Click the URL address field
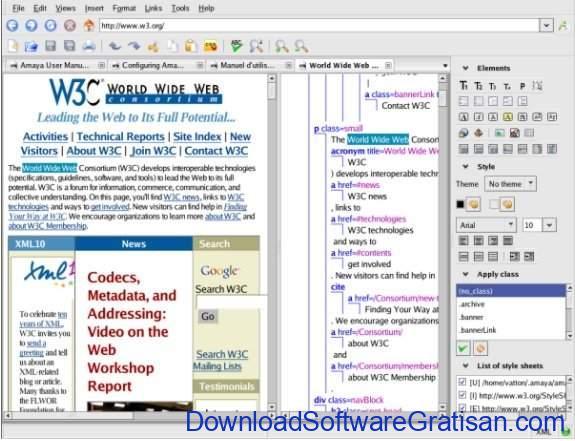 pos(319,26)
